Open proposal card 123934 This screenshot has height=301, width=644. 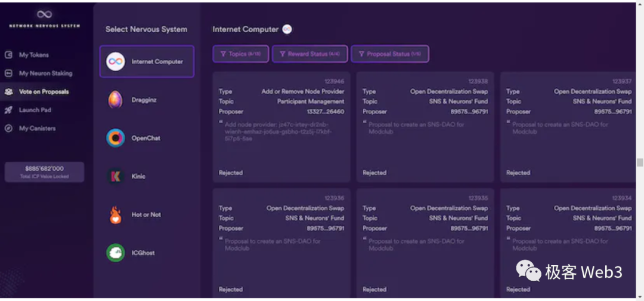pyautogui.click(x=568, y=243)
